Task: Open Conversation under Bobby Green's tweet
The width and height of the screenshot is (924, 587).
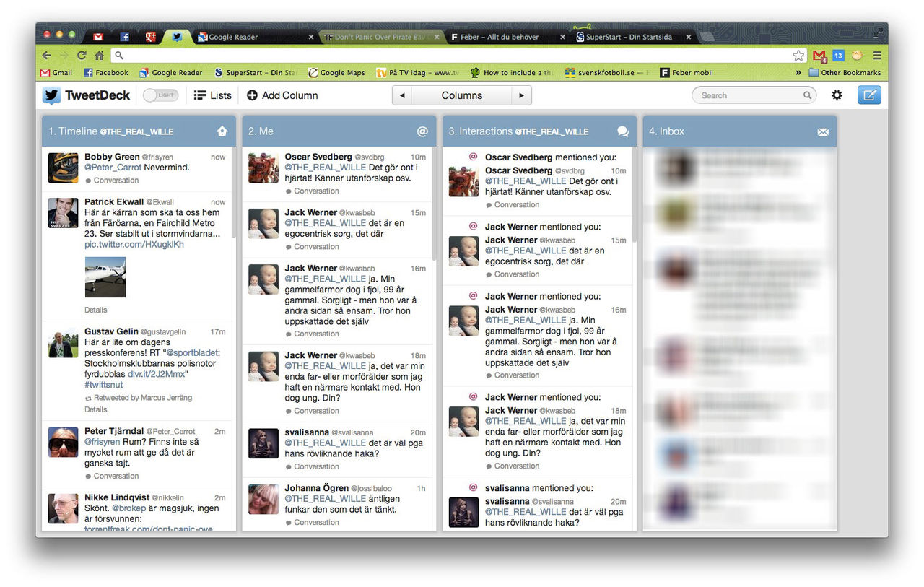Action: point(112,181)
